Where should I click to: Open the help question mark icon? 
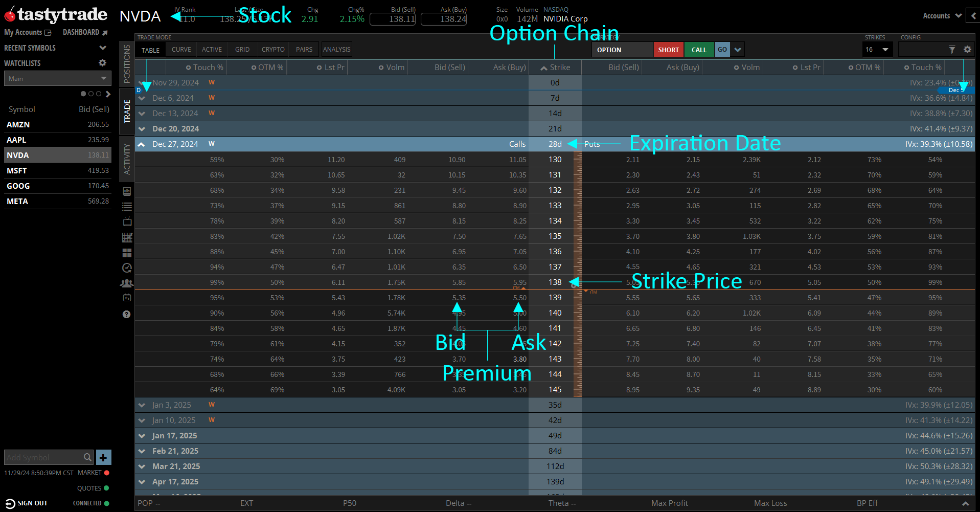127,315
